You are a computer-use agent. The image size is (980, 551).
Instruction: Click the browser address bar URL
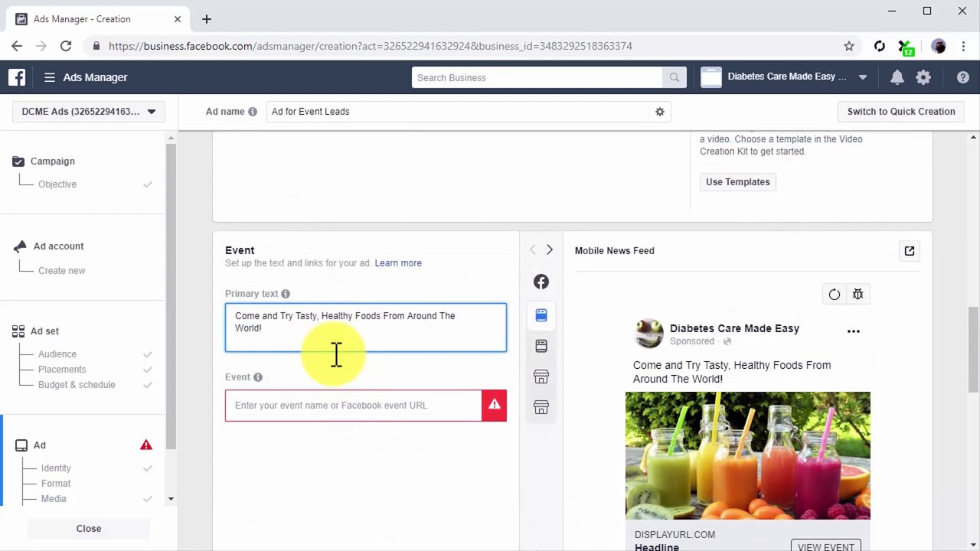coord(371,46)
